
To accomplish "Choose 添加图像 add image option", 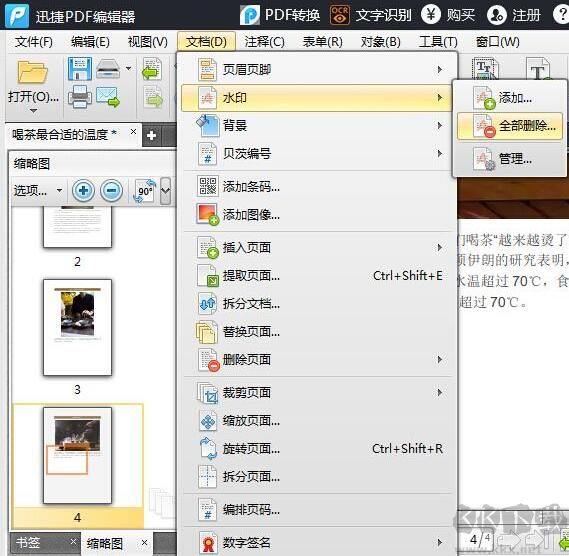I will point(315,215).
